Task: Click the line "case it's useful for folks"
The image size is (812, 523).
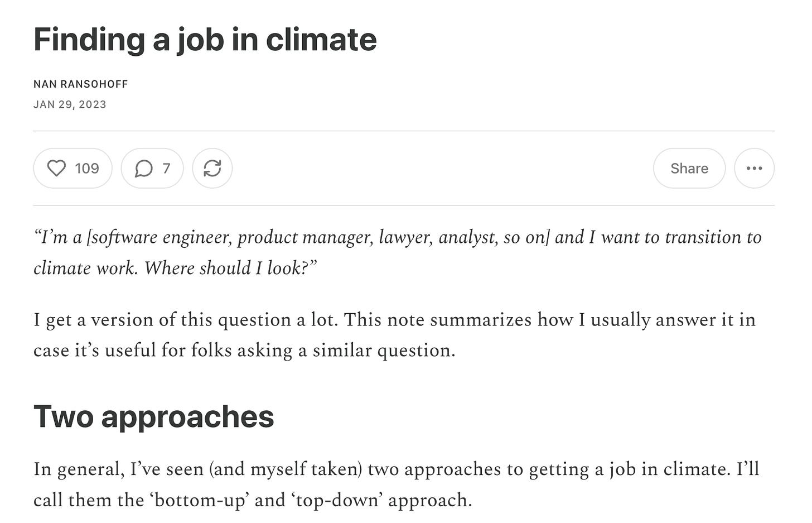Action: coord(244,351)
